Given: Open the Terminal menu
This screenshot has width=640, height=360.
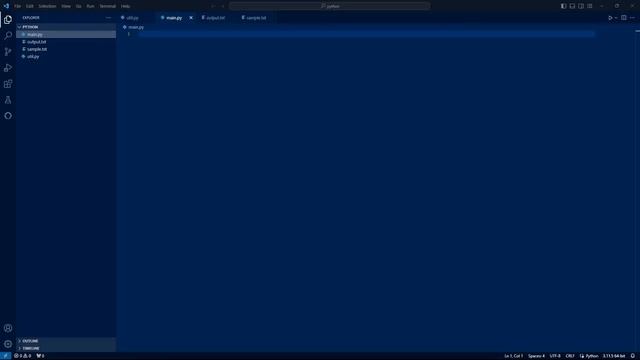Looking at the screenshot, I should [107, 6].
